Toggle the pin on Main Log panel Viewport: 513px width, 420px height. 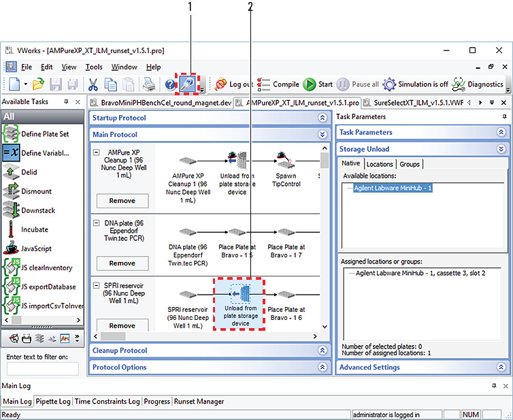(x=494, y=386)
